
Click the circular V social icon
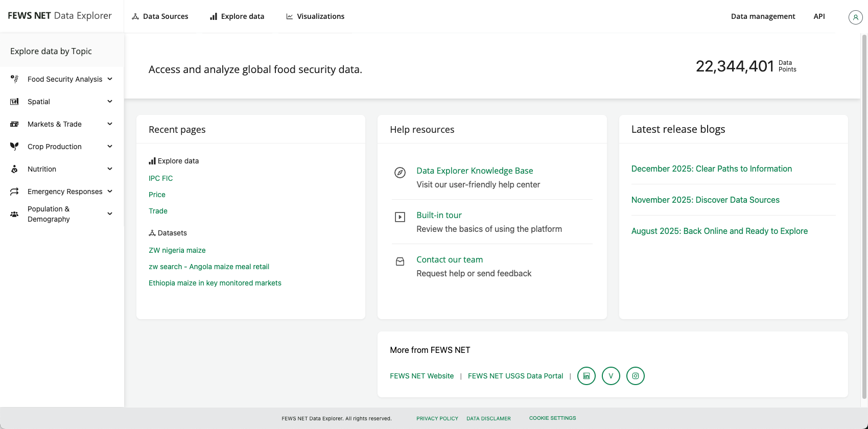pyautogui.click(x=611, y=376)
